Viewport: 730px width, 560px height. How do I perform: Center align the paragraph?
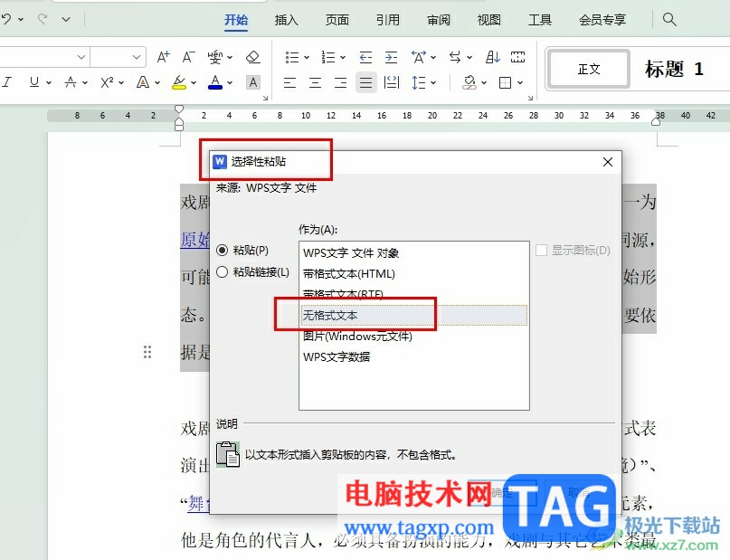315,83
